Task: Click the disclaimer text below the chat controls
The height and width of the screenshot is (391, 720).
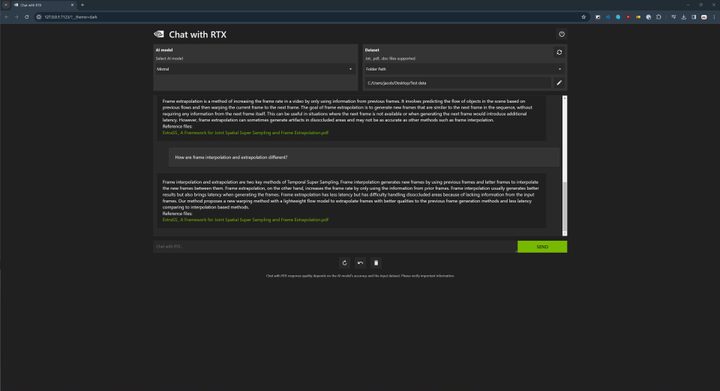Action: tap(360, 276)
